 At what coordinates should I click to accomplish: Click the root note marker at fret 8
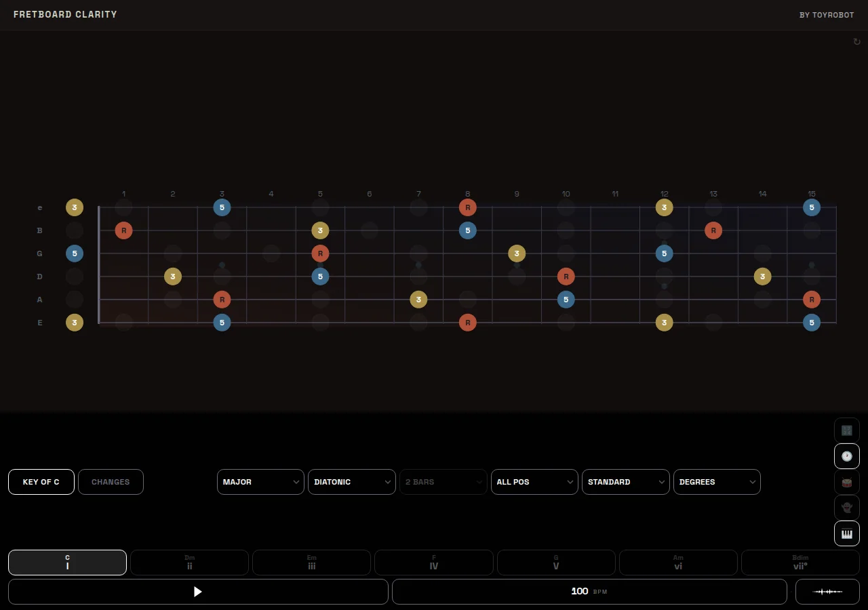467,207
